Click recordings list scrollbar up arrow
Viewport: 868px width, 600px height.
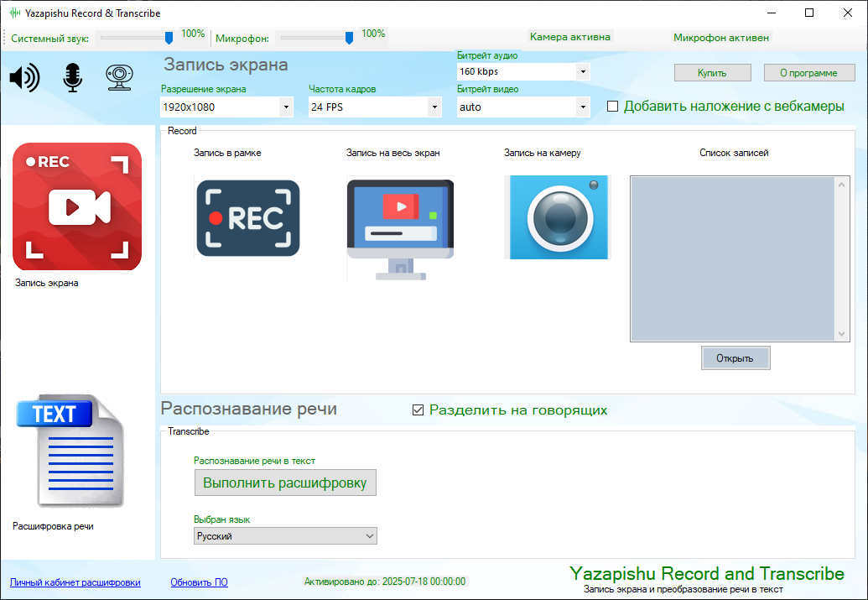coord(841,185)
